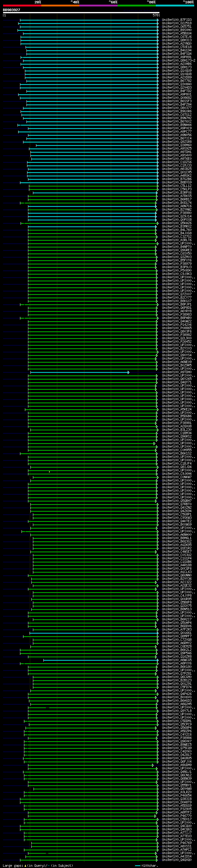
Task: Click the cyan ~100% identity color band
Action: coord(175,6)
